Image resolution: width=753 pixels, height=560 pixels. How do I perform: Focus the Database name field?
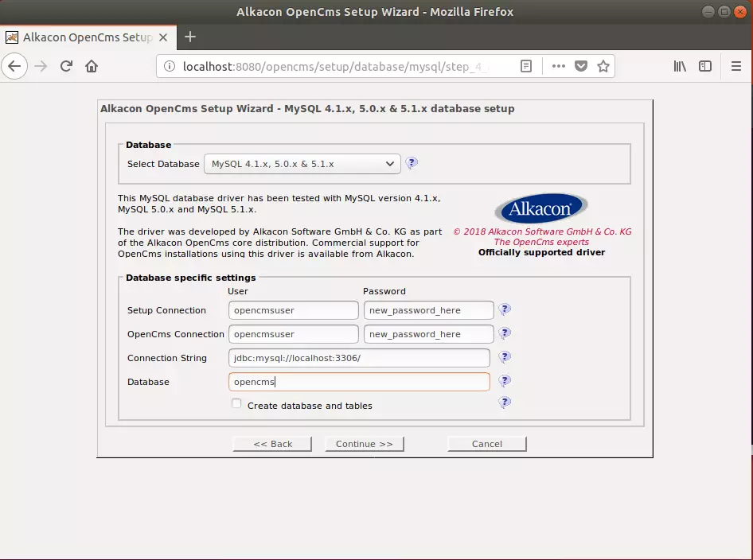pyautogui.click(x=359, y=382)
